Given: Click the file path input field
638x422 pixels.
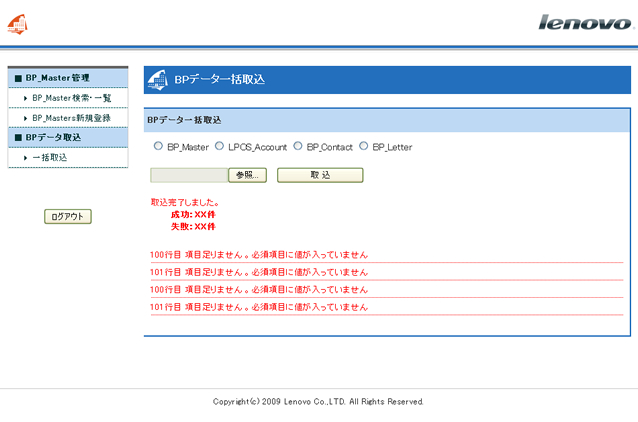Looking at the screenshot, I should point(189,175).
